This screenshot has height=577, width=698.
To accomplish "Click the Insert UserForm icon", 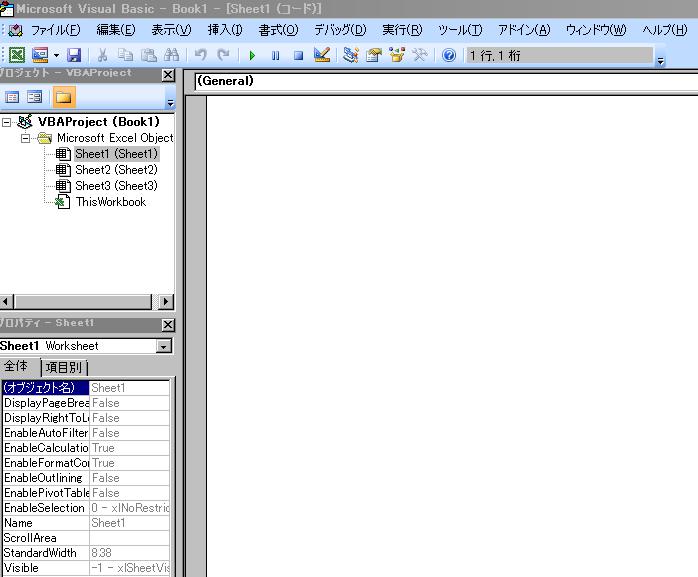I will point(40,55).
